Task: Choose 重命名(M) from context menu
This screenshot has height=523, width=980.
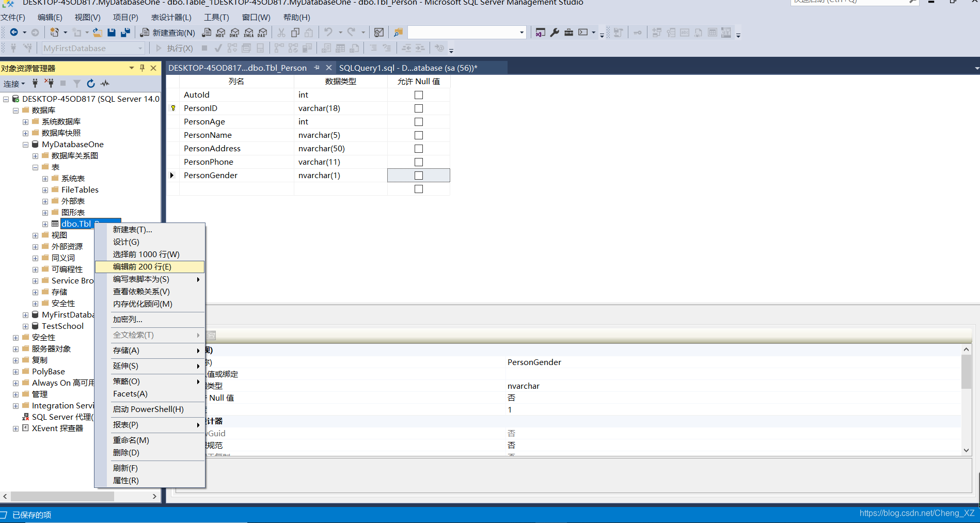Action: [x=150, y=440]
